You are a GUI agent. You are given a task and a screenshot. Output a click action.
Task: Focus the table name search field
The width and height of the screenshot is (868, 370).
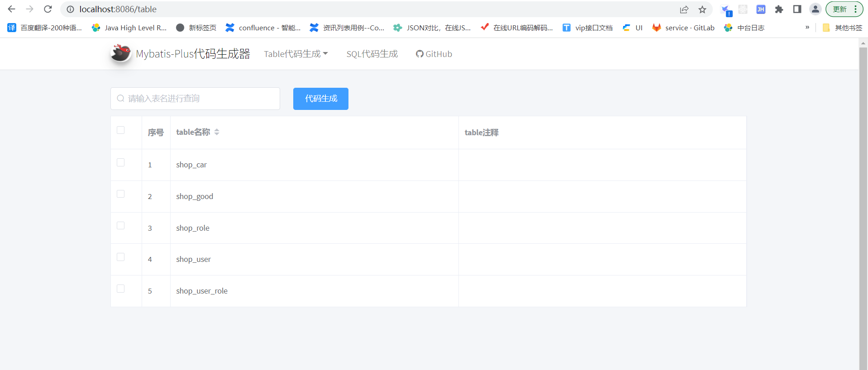(195, 99)
